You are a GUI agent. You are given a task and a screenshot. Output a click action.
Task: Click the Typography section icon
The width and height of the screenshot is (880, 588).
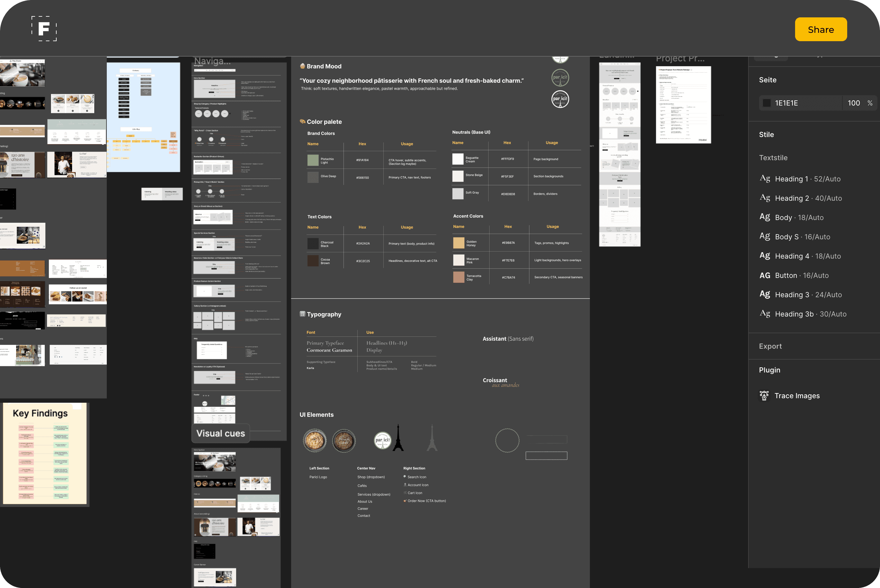click(x=302, y=314)
